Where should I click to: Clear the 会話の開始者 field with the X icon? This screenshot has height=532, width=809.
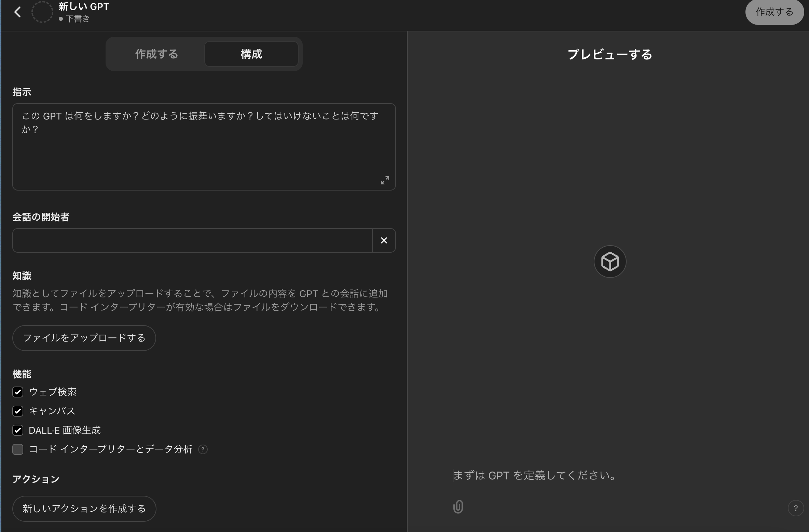tap(384, 240)
